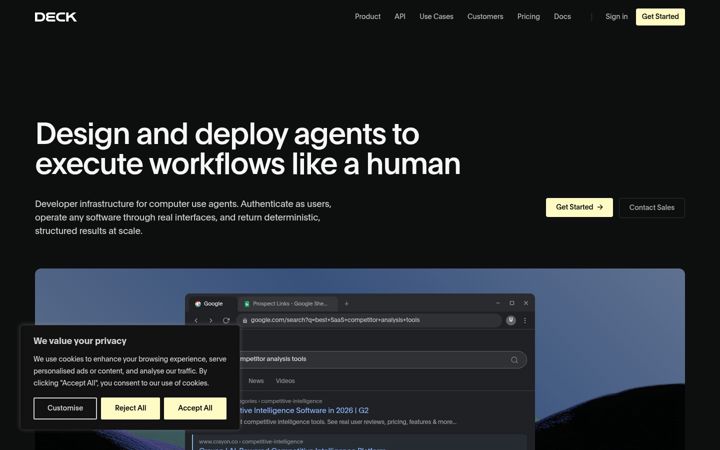
Task: Click the new tab plus icon
Action: pos(347,304)
